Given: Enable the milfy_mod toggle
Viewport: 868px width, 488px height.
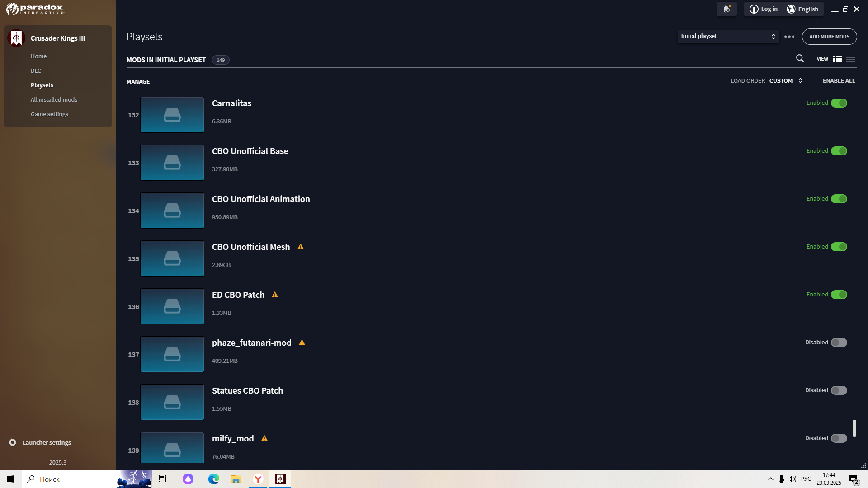Looking at the screenshot, I should click(839, 438).
